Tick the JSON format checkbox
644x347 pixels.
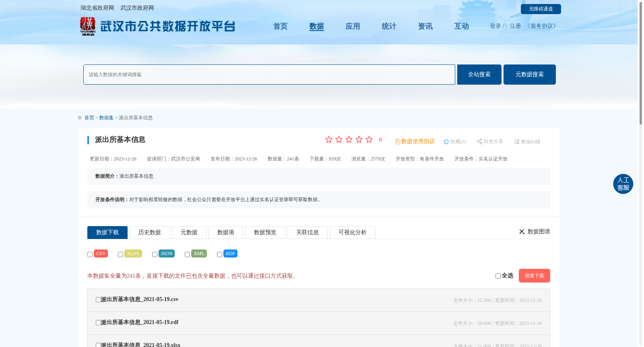tap(155, 254)
